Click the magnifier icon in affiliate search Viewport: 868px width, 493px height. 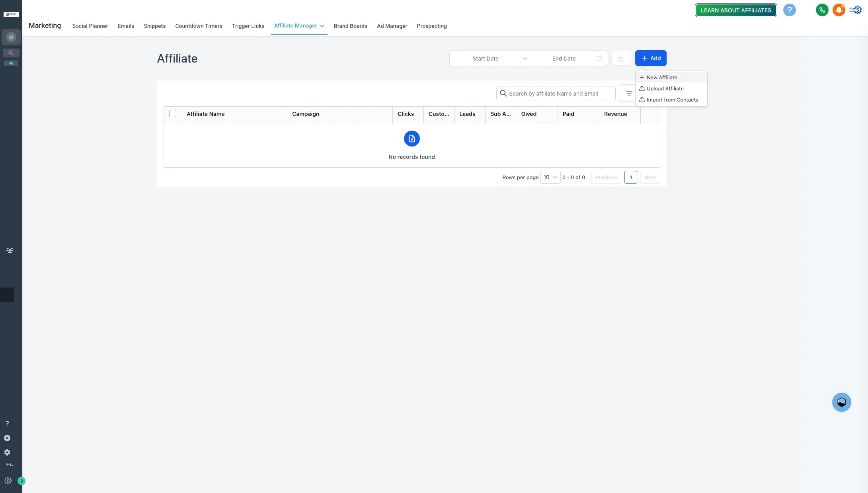(x=503, y=93)
